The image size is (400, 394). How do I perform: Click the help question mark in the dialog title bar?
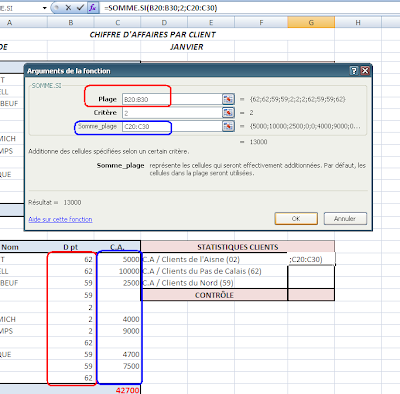point(354,71)
